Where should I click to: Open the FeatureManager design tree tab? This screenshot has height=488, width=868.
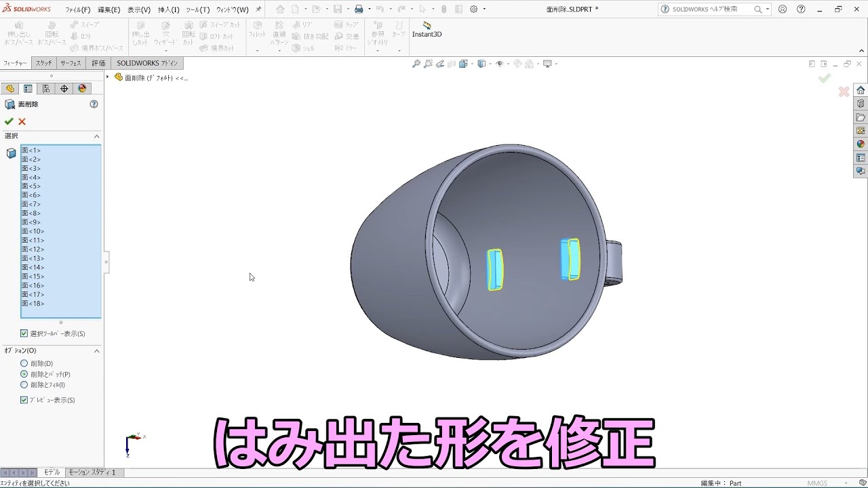click(x=9, y=89)
